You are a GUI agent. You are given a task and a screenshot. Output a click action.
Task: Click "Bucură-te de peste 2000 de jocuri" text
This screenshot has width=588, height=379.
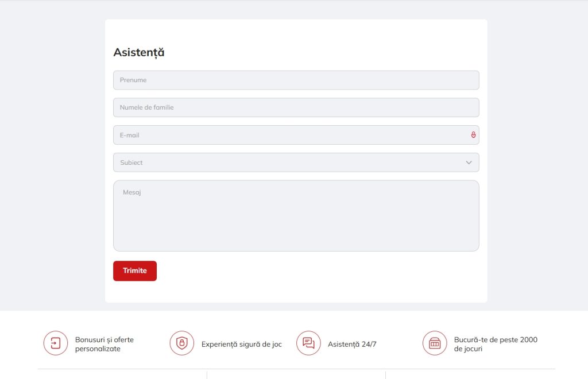click(x=496, y=344)
